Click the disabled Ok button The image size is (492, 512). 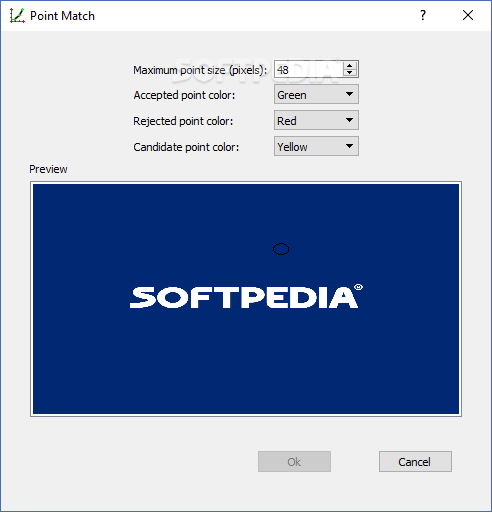294,462
